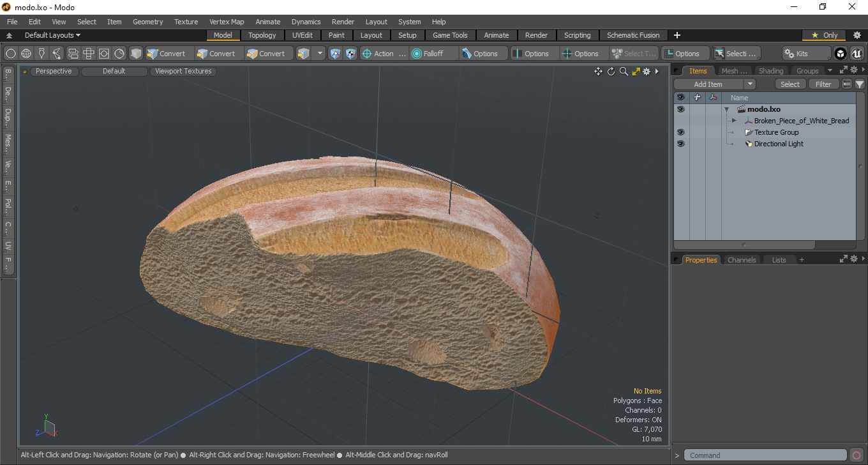This screenshot has width=868, height=465.
Task: Open viewport settings gear icon
Action: [x=647, y=72]
